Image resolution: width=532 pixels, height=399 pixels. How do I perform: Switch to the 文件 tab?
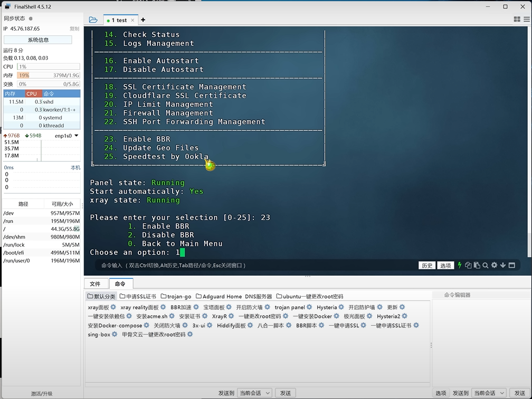tap(96, 283)
